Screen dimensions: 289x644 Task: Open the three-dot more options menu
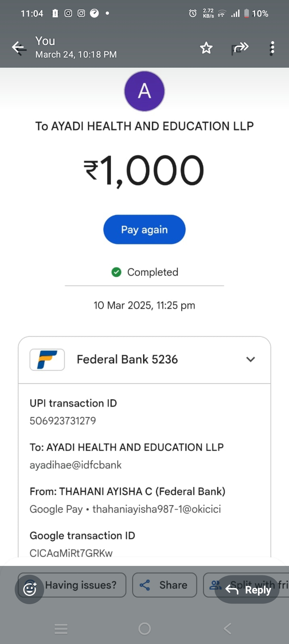[272, 48]
